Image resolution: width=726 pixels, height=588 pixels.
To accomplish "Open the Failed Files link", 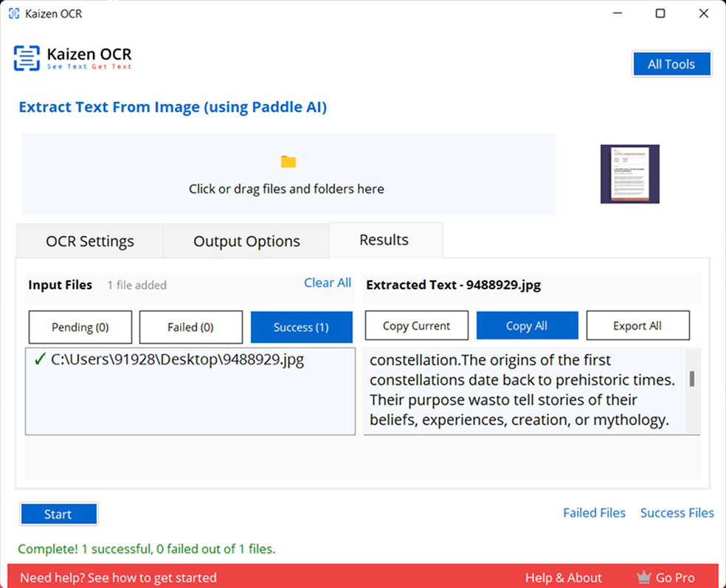I will [x=594, y=513].
